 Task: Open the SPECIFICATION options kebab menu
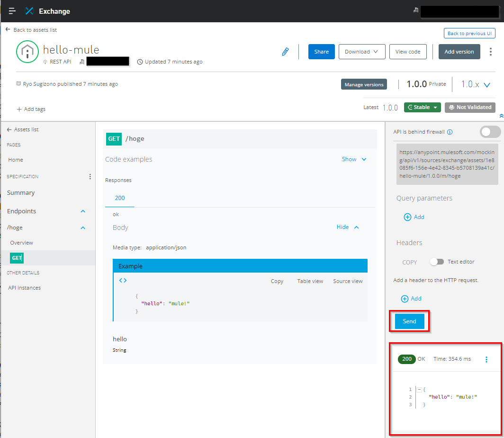pos(90,176)
